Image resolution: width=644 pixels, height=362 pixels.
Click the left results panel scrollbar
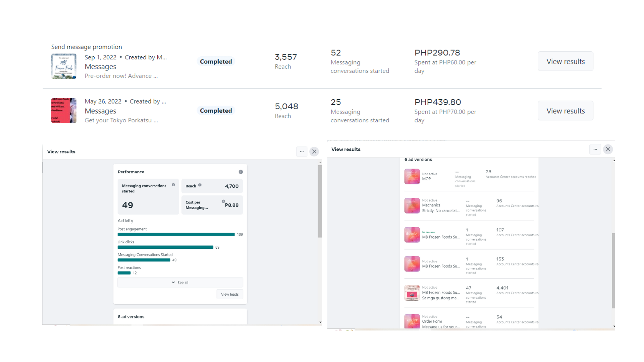pyautogui.click(x=320, y=201)
